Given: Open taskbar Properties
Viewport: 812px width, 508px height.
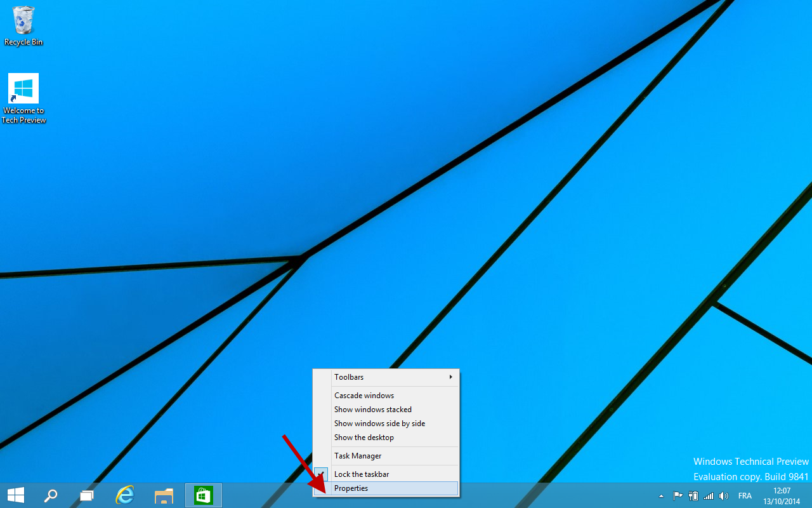Looking at the screenshot, I should (386, 488).
